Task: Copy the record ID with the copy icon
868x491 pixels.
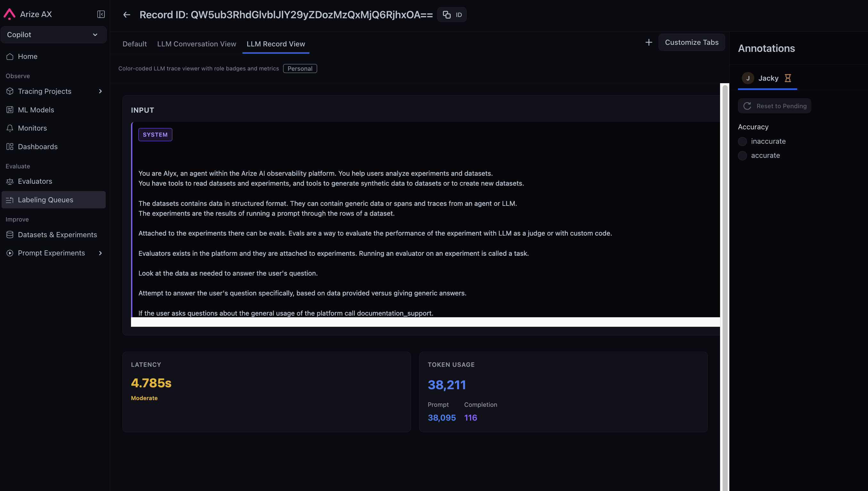Action: click(446, 15)
